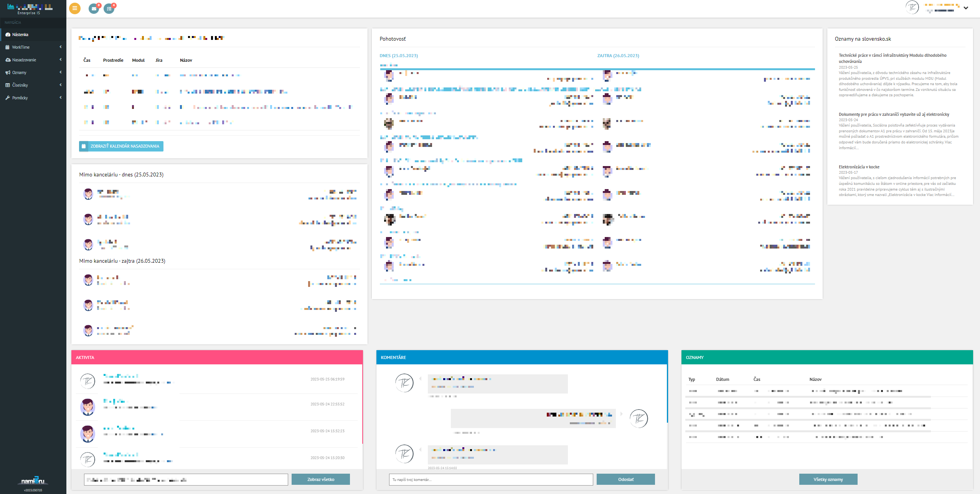Click Zobraziť kalendár nasadzovania button

(121, 146)
